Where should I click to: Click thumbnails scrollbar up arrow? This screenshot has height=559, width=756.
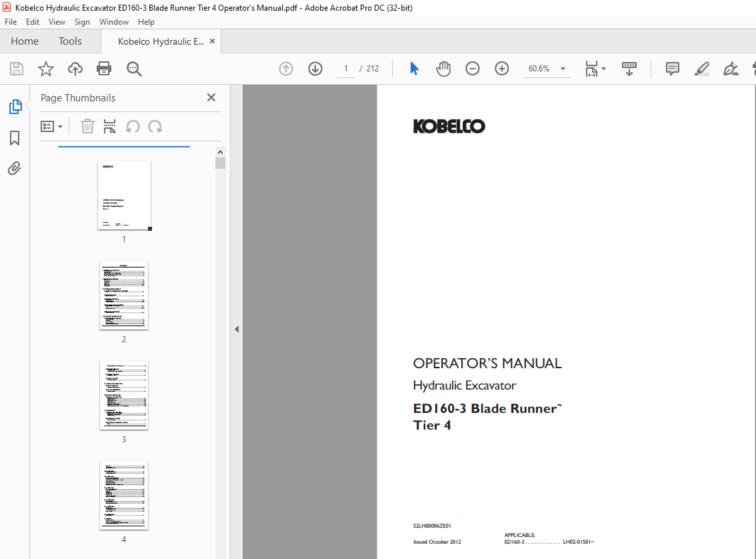pyautogui.click(x=221, y=152)
